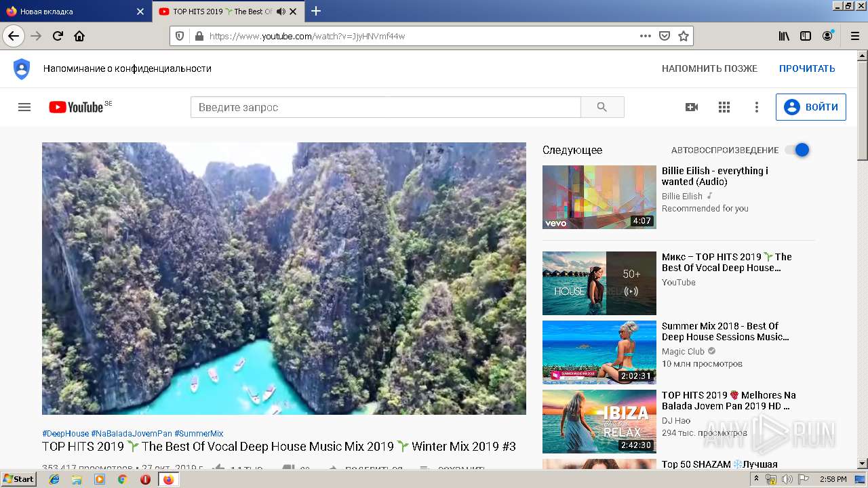Open TOP HITS 2019 Melhores Na Balada title

729,401
